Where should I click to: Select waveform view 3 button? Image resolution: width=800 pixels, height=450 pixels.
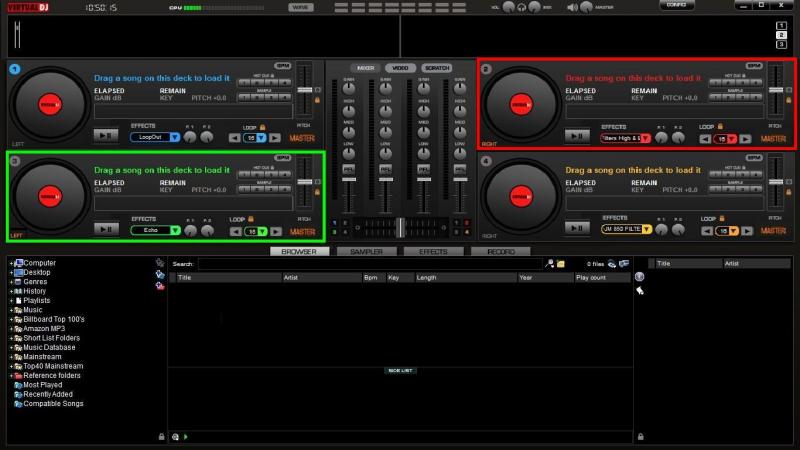(781, 44)
